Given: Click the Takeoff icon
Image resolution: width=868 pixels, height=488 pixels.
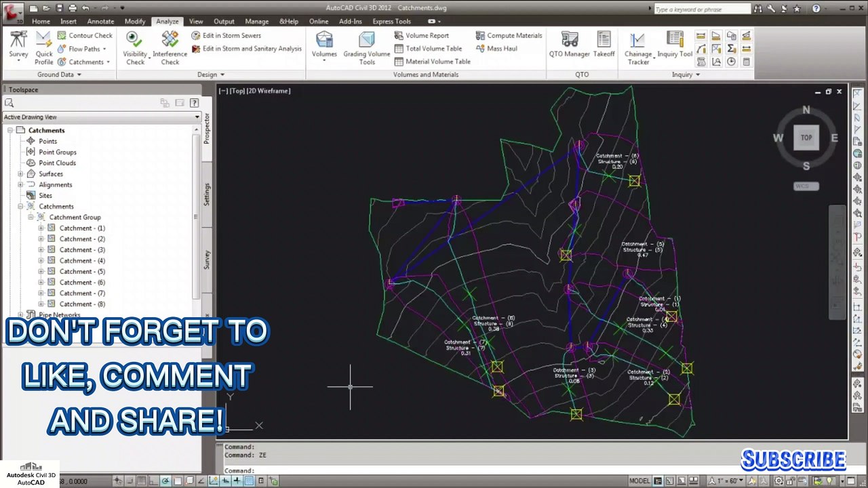Looking at the screenshot, I should pyautogui.click(x=604, y=44).
